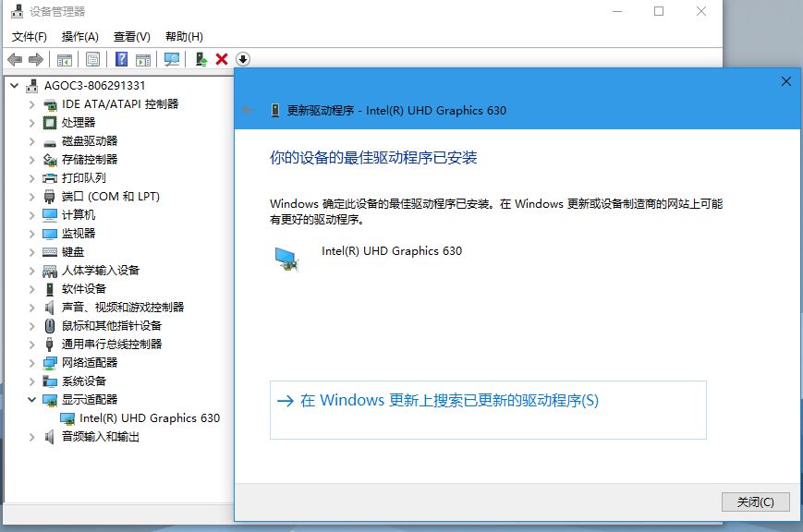Image resolution: width=803 pixels, height=532 pixels.
Task: Click the 计算机 computer icon in tree
Action: point(50,215)
